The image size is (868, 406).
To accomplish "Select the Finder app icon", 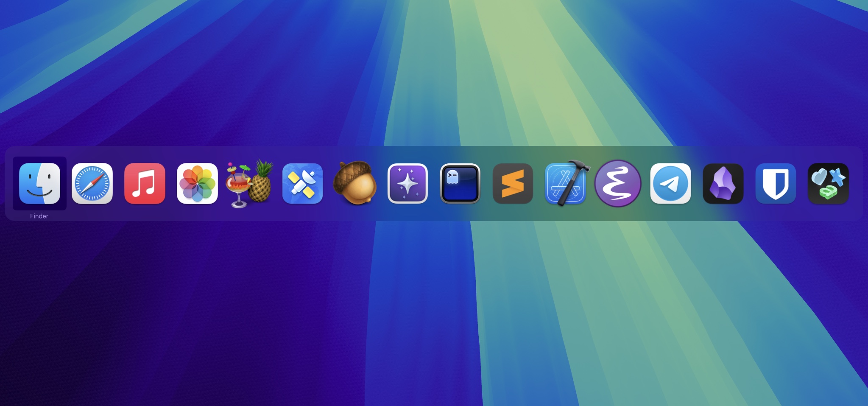I will (x=39, y=183).
